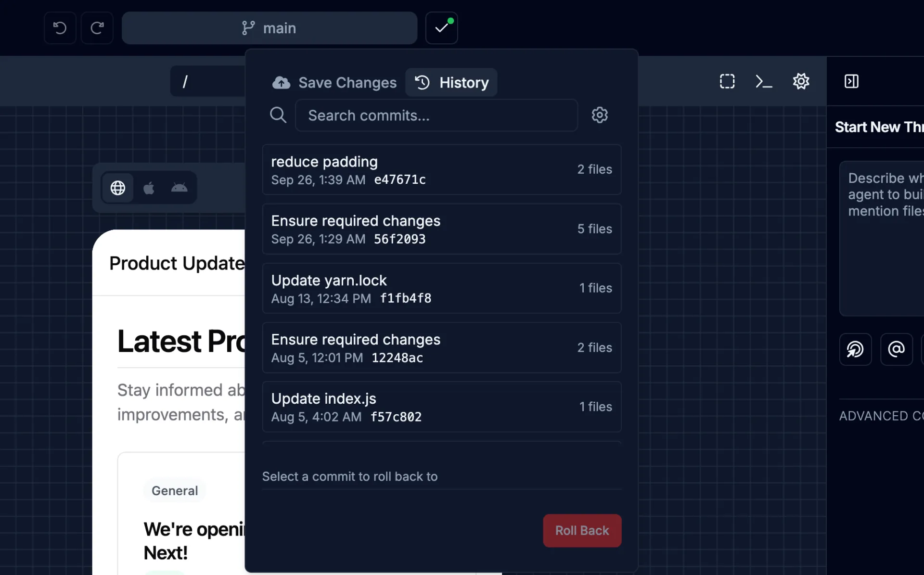924x575 pixels.
Task: Open the terminal console icon
Action: point(764,81)
